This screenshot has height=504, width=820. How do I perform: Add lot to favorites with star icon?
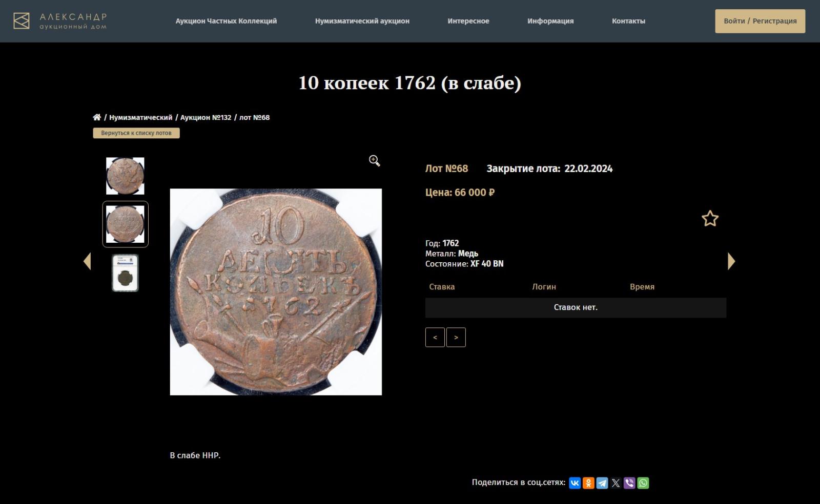[710, 219]
